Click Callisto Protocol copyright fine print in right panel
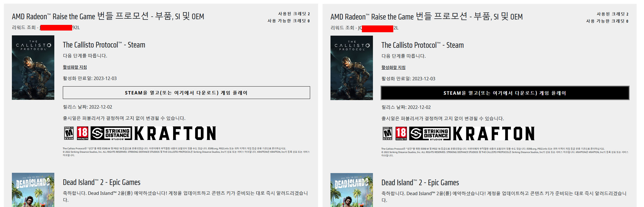The width and height of the screenshot is (644, 207). pos(505,152)
